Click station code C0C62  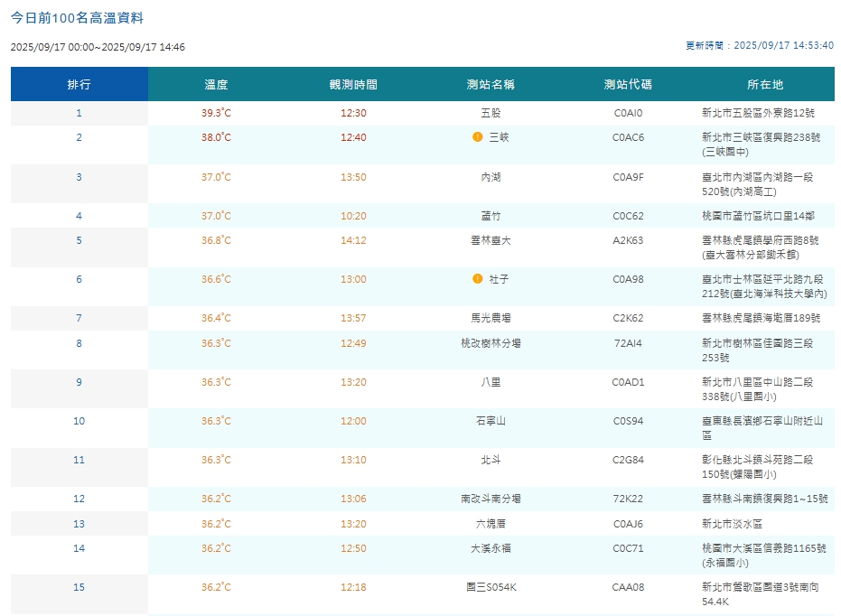point(628,216)
